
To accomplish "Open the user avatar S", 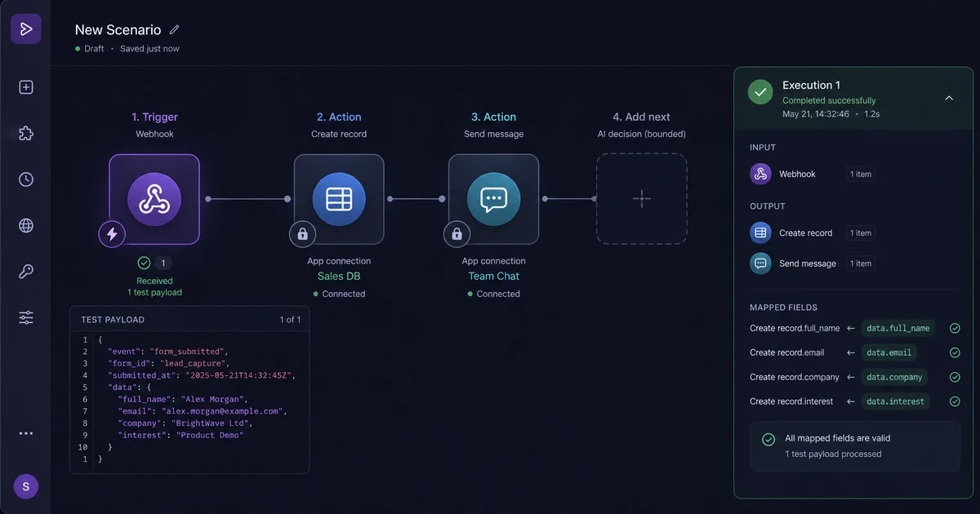I will point(26,486).
